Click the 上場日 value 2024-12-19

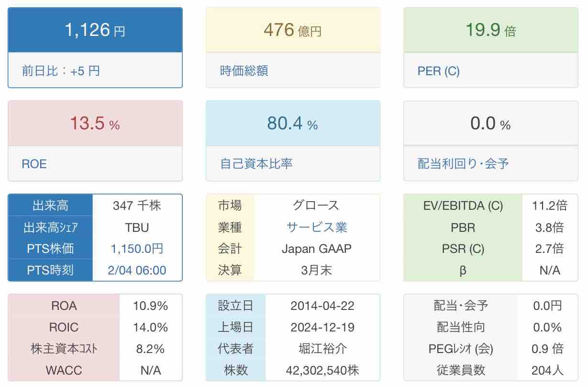322,327
